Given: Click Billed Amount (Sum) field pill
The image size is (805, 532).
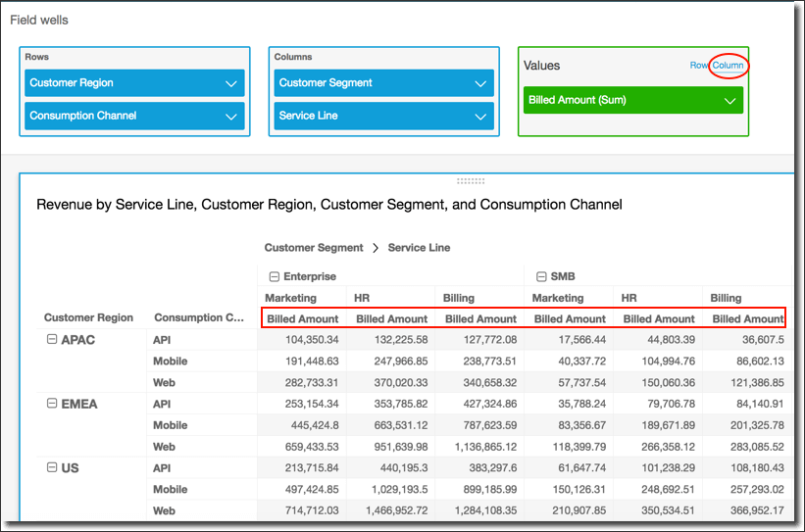Looking at the screenshot, I should (633, 100).
